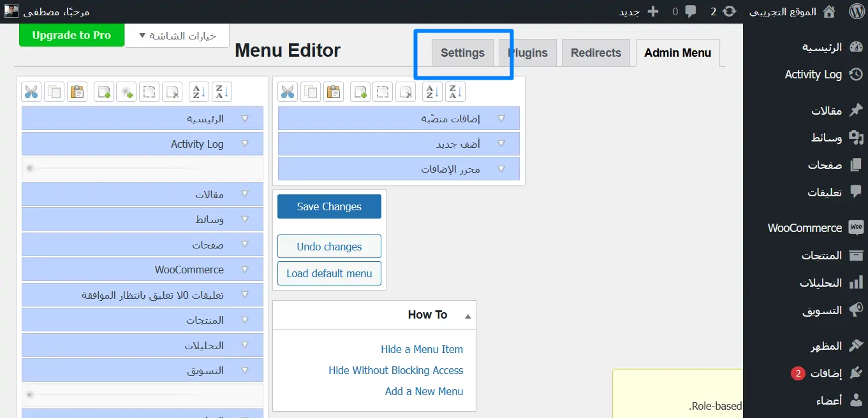This screenshot has width=868, height=418.
Task: Click the New separator icon
Action: [127, 92]
